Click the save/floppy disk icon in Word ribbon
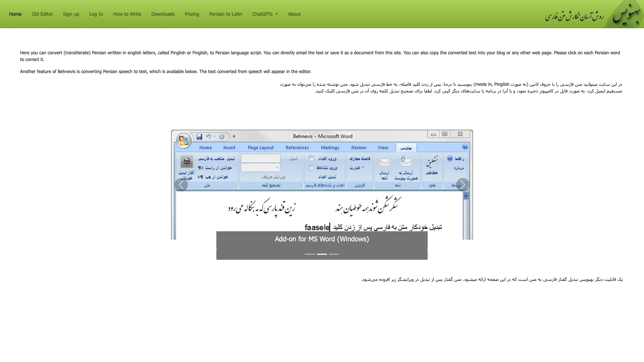644x362 pixels. pyautogui.click(x=199, y=136)
